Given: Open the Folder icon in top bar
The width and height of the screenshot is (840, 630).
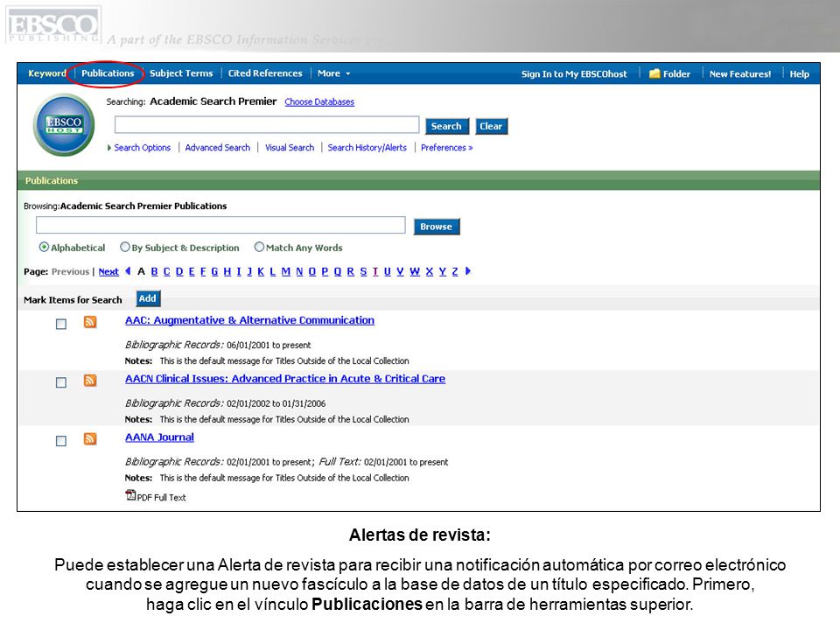Looking at the screenshot, I should coord(654,73).
